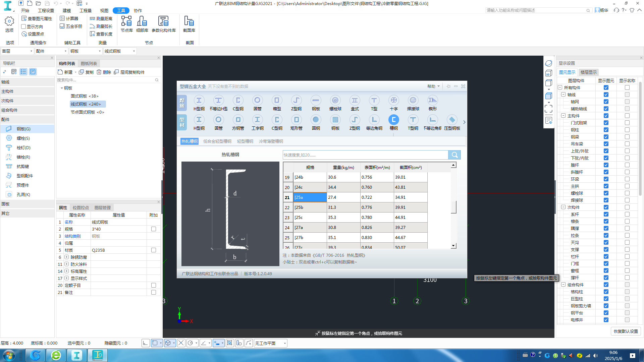Image resolution: width=644 pixels, height=362 pixels.
Task: Open 螺栓(S) bolt item in navigation
Action: pyautogui.click(x=23, y=138)
